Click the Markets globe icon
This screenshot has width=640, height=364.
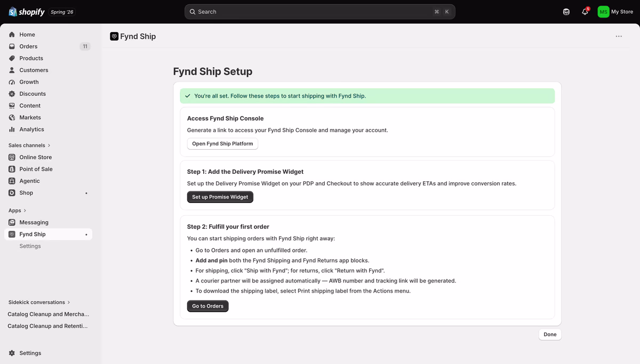tap(12, 117)
